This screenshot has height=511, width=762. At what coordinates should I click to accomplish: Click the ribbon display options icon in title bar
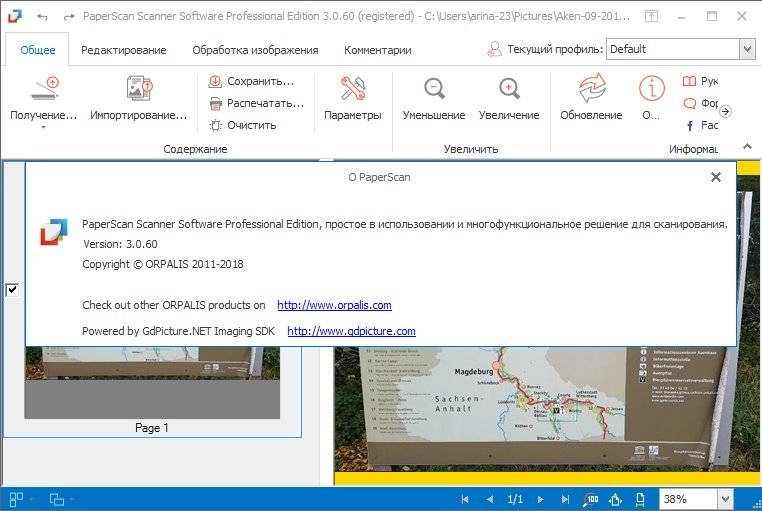coord(651,16)
